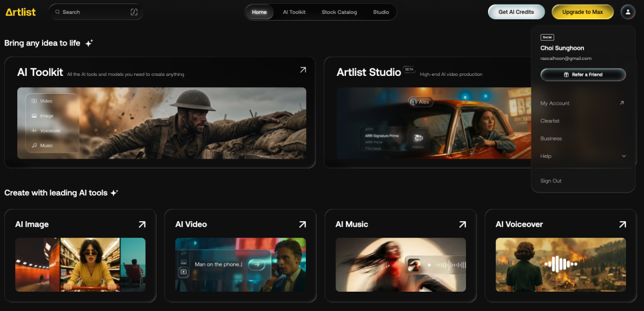Click the name Choi Sunghoon

click(x=562, y=48)
